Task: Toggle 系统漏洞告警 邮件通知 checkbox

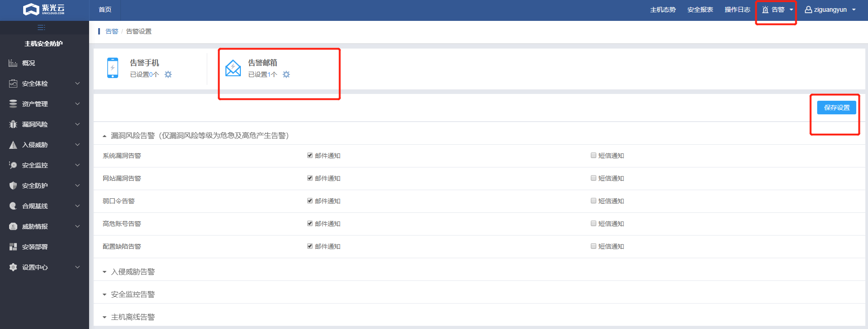Action: point(310,155)
